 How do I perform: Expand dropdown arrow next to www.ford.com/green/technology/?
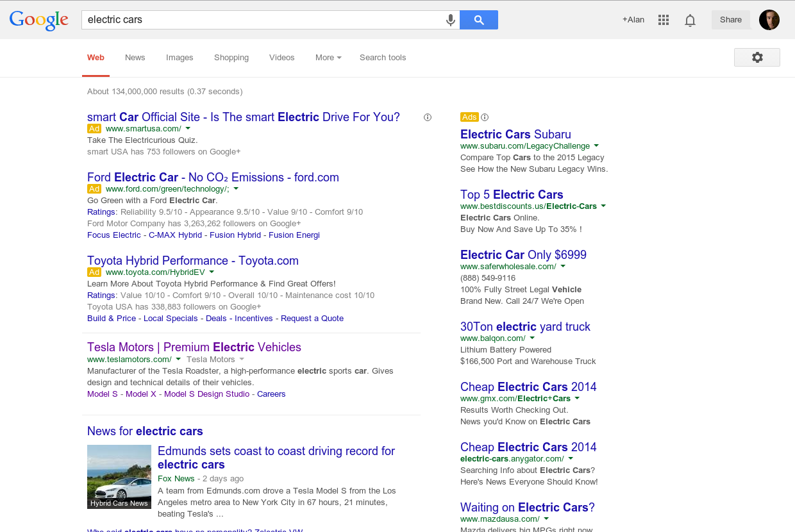point(236,189)
